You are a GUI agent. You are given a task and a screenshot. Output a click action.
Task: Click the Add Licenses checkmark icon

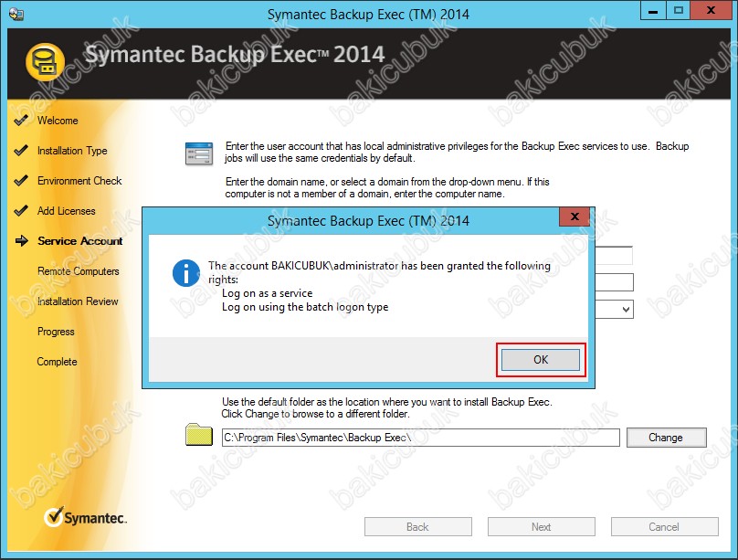21,210
